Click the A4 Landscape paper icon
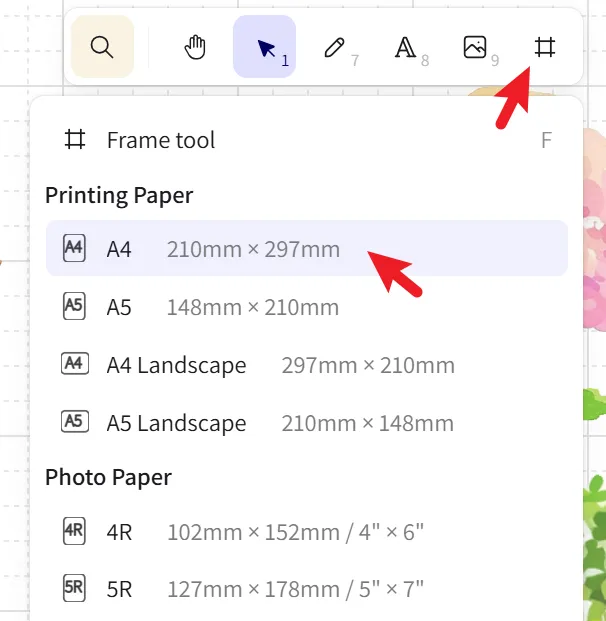606x621 pixels. [74, 364]
